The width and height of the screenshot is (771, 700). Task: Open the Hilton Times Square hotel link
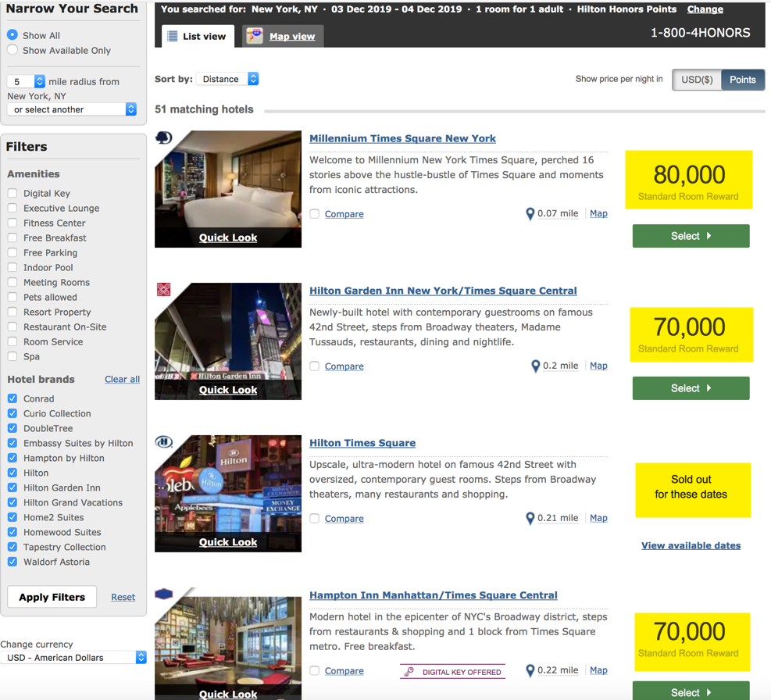click(x=362, y=443)
